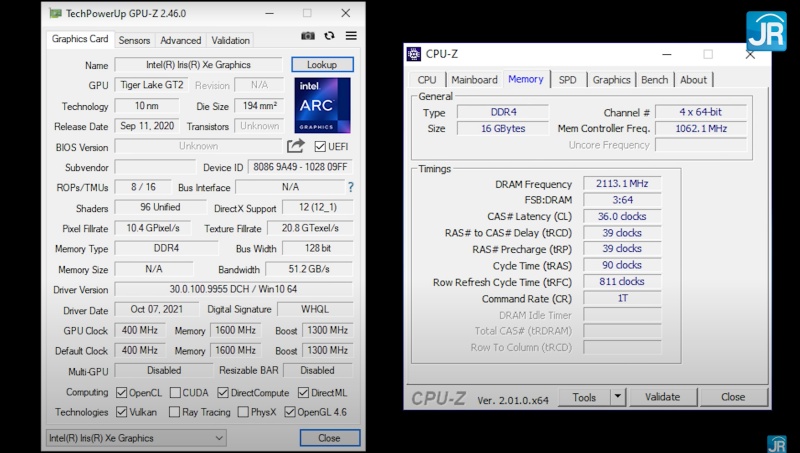Click the Command Rate 1T value
This screenshot has height=453, width=800.
pyautogui.click(x=622, y=298)
